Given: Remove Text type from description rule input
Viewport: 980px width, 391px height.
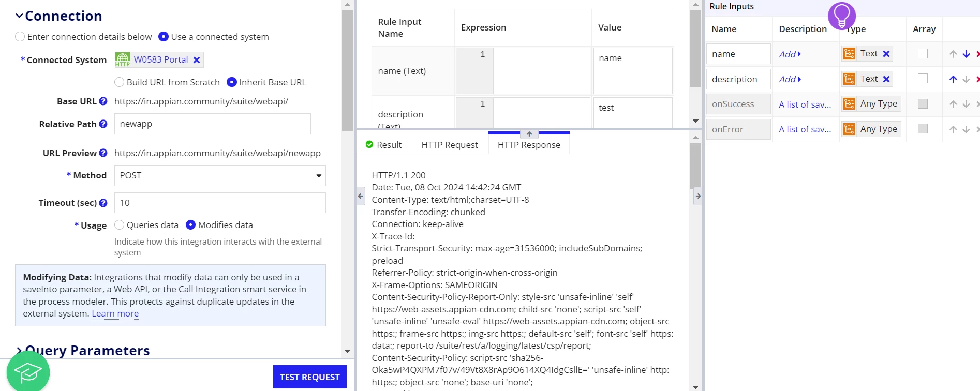Looking at the screenshot, I should [886, 79].
